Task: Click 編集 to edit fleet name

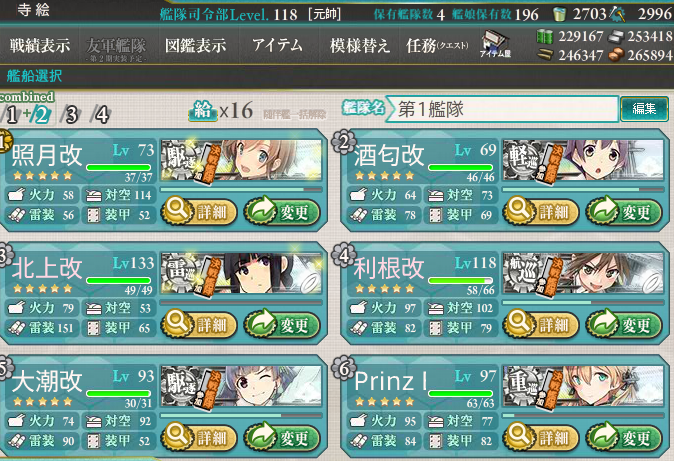Action: coord(644,109)
